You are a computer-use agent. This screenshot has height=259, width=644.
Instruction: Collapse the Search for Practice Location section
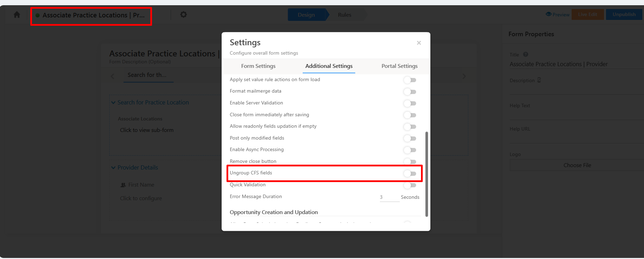coord(113,102)
